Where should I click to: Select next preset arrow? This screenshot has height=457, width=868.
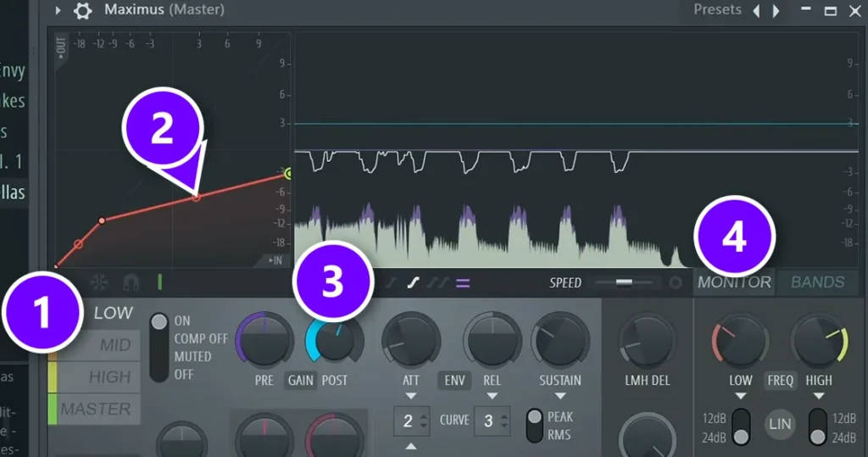tap(776, 10)
